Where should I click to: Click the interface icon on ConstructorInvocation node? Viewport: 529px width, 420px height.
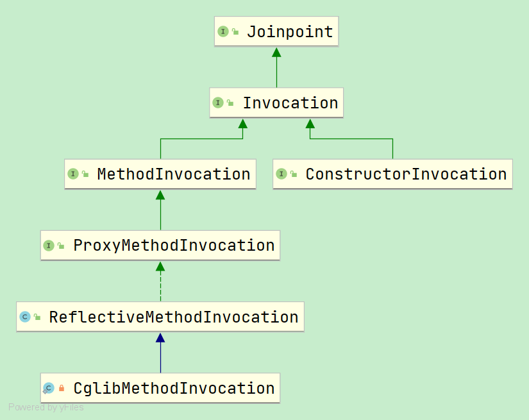tap(281, 174)
